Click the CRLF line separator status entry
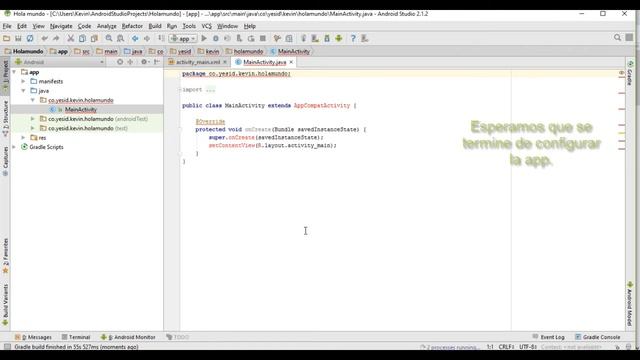Screen dimensions: 640x360 (x=506, y=347)
